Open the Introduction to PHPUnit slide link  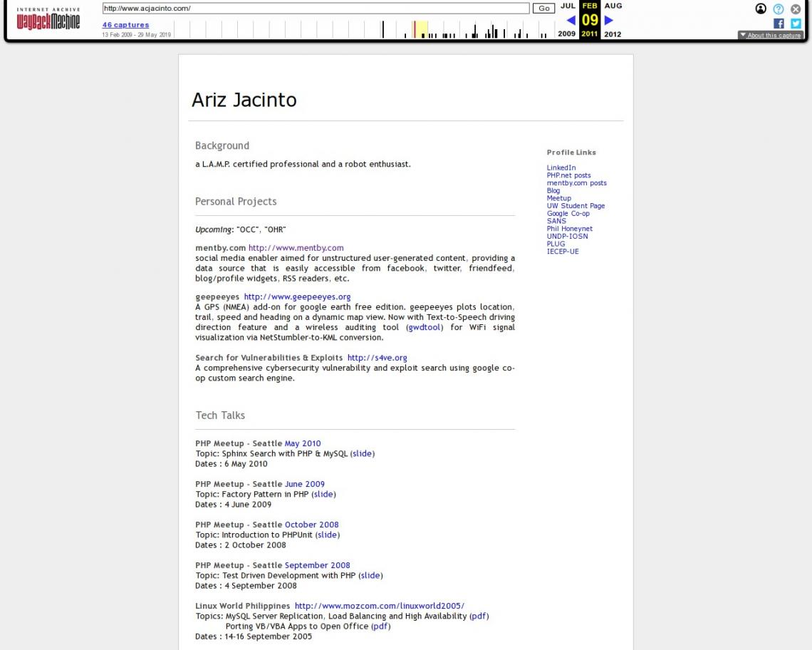(x=328, y=535)
